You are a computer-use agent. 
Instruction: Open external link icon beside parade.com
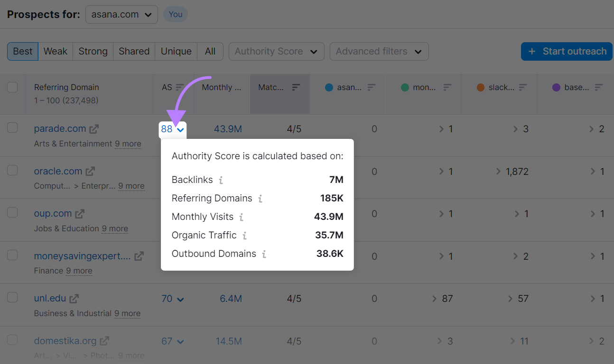(x=94, y=129)
